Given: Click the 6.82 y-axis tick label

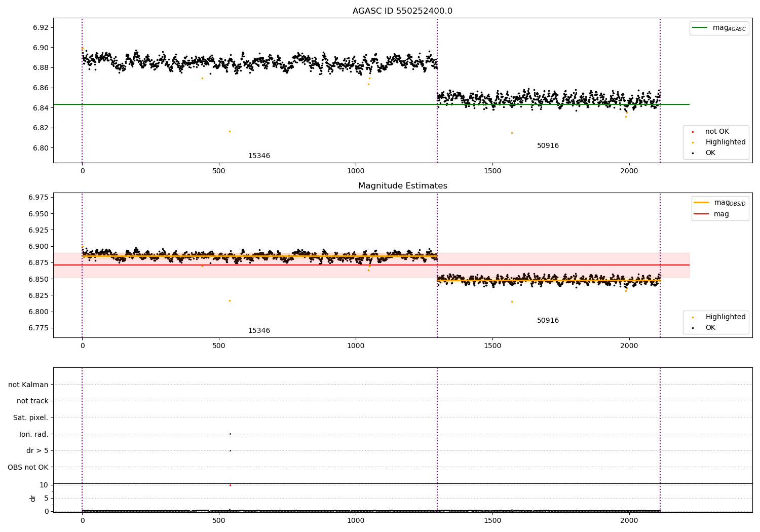Looking at the screenshot, I should (x=41, y=128).
